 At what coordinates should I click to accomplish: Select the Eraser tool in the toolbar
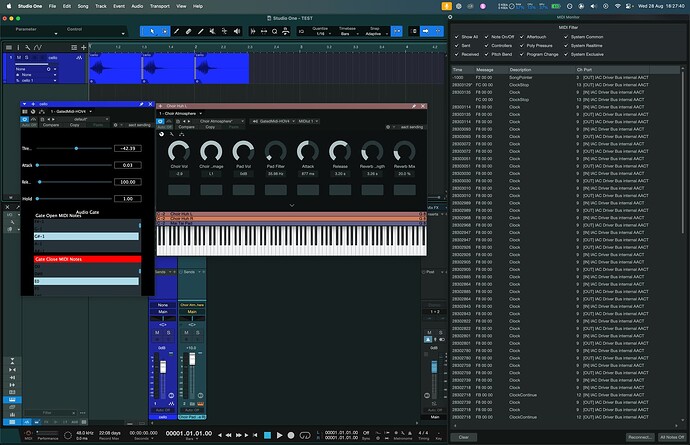click(188, 31)
